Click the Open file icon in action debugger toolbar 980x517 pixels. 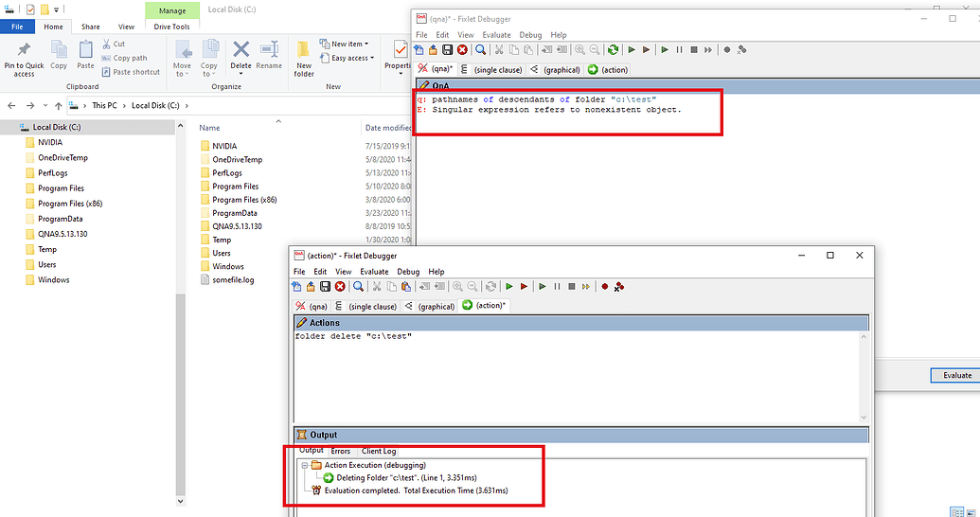point(311,286)
